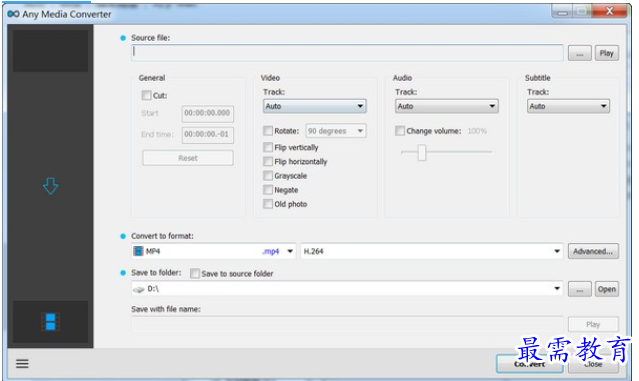The image size is (639, 381).
Task: Open the Audio Track dropdown
Action: pos(447,106)
